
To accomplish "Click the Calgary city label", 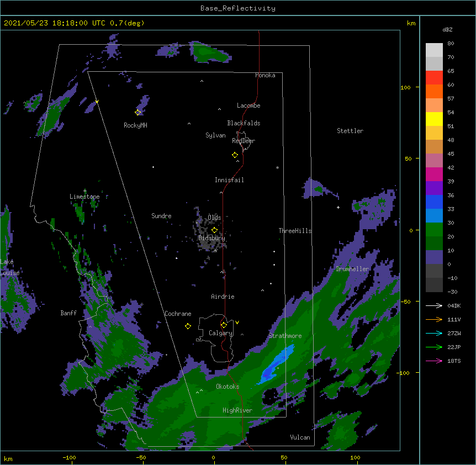I will (x=221, y=333).
